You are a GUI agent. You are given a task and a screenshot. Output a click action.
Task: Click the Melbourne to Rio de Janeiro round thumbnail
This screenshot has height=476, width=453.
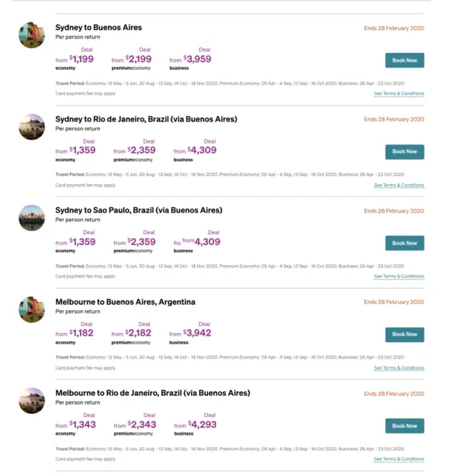(32, 401)
